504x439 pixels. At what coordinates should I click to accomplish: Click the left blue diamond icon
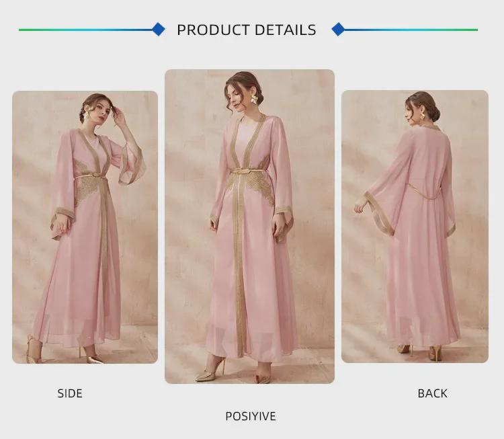click(159, 30)
